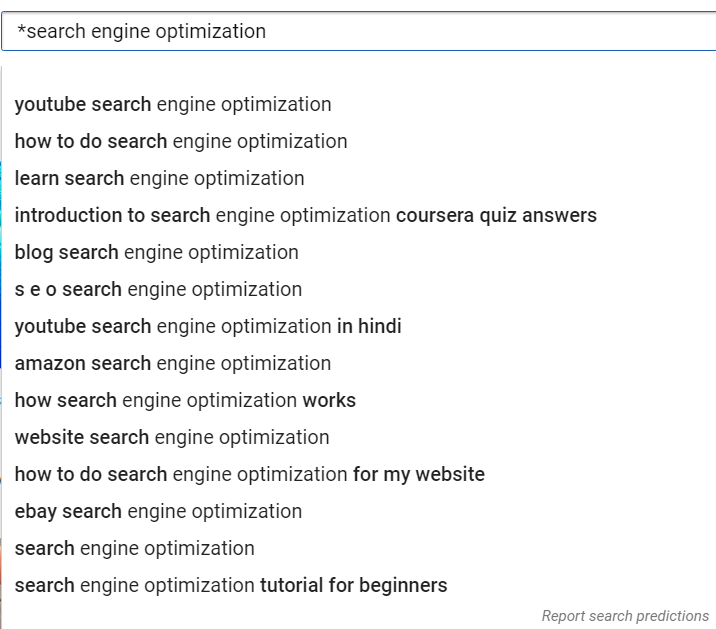This screenshot has width=716, height=629.
Task: Pick the YouTube suggestion ending 'in hindi'
Action: click(208, 327)
